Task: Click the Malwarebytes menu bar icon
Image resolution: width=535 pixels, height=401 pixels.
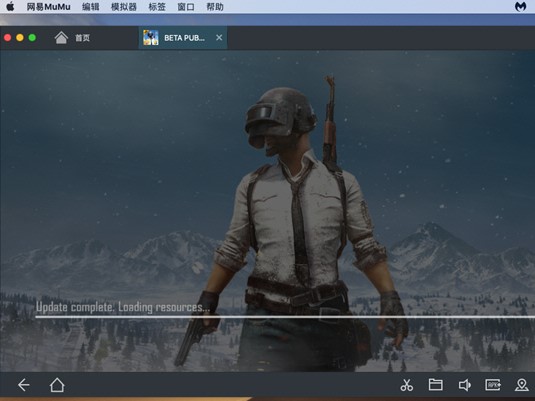Action: pos(520,6)
